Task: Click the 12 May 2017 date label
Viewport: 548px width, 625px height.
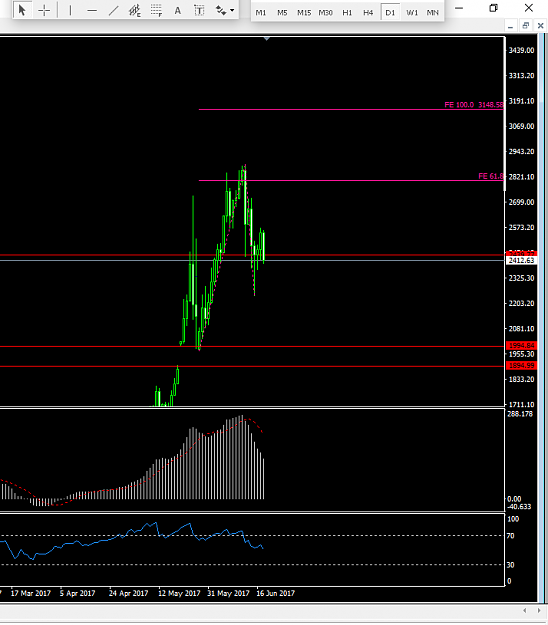Action: pyautogui.click(x=179, y=593)
